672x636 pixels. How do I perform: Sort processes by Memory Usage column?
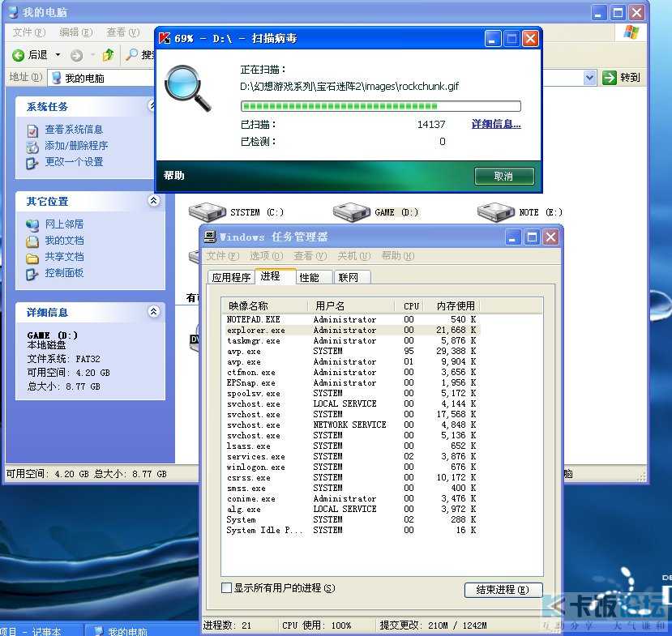point(452,305)
